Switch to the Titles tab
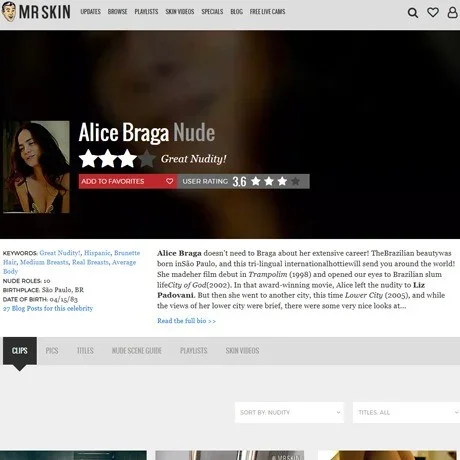This screenshot has height=460, width=460. (x=85, y=351)
